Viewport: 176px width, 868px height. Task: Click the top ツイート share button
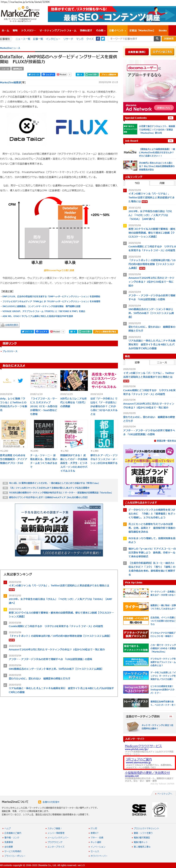pyautogui.click(x=34, y=75)
